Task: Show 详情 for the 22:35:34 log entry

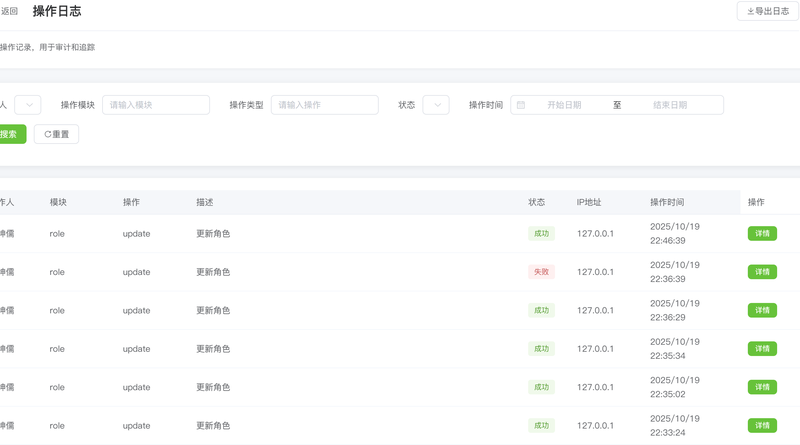Action: point(762,349)
